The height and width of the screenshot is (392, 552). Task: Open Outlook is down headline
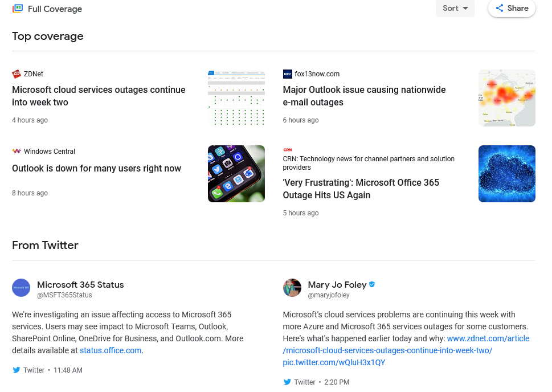pyautogui.click(x=96, y=169)
